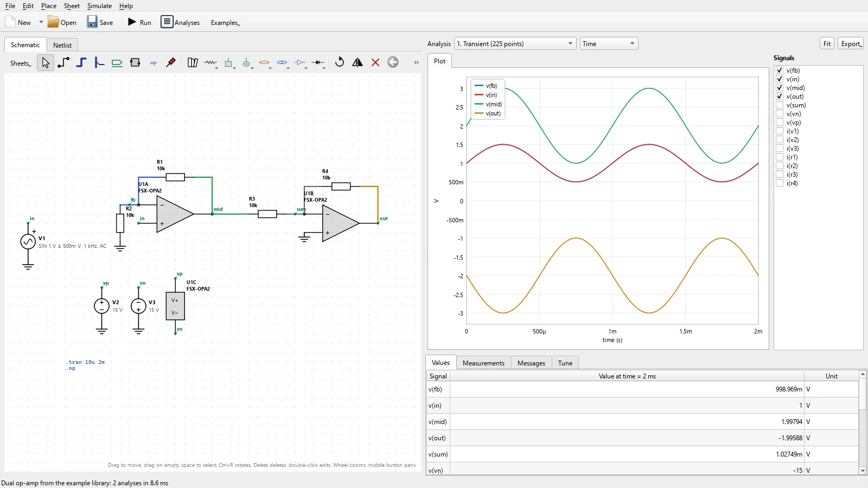The width and height of the screenshot is (868, 488).
Task: Delete selection with red X
Action: coord(375,62)
